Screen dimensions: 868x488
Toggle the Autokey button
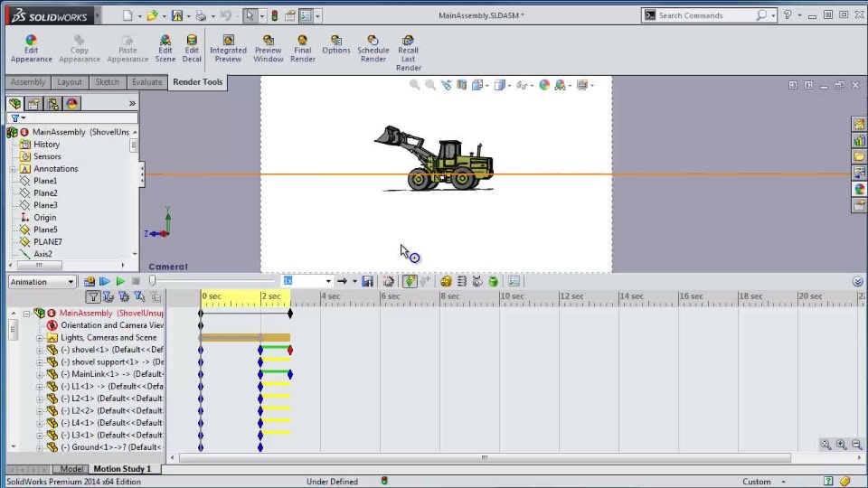coord(409,281)
